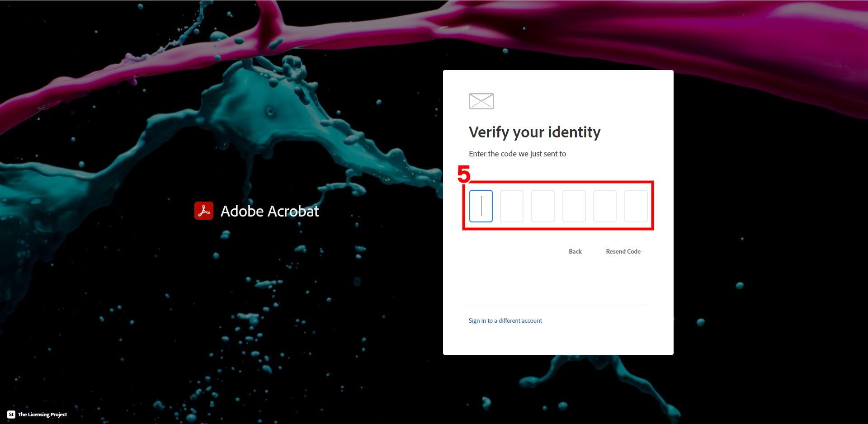Open Sign in to a different account link
The image size is (868, 424).
tap(505, 320)
